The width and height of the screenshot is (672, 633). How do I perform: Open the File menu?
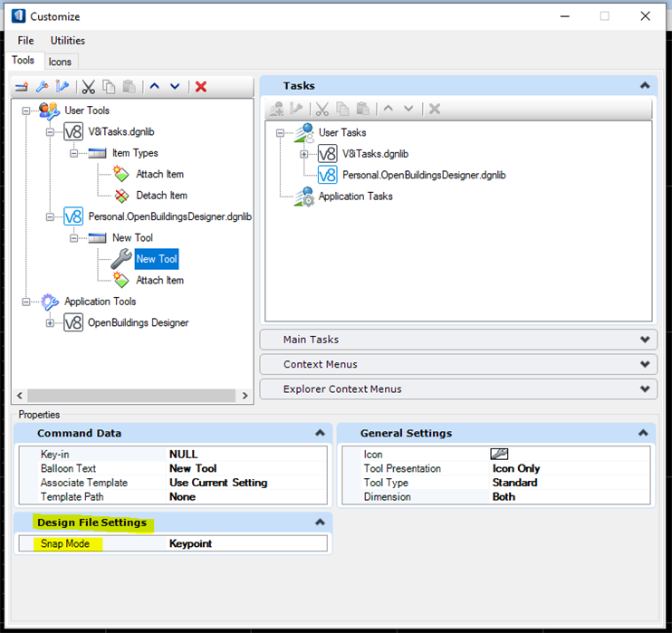pyautogui.click(x=25, y=41)
